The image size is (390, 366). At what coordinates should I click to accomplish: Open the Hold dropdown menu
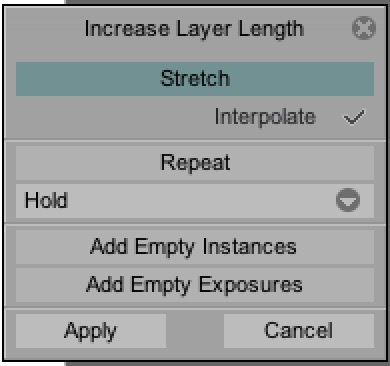[195, 201]
